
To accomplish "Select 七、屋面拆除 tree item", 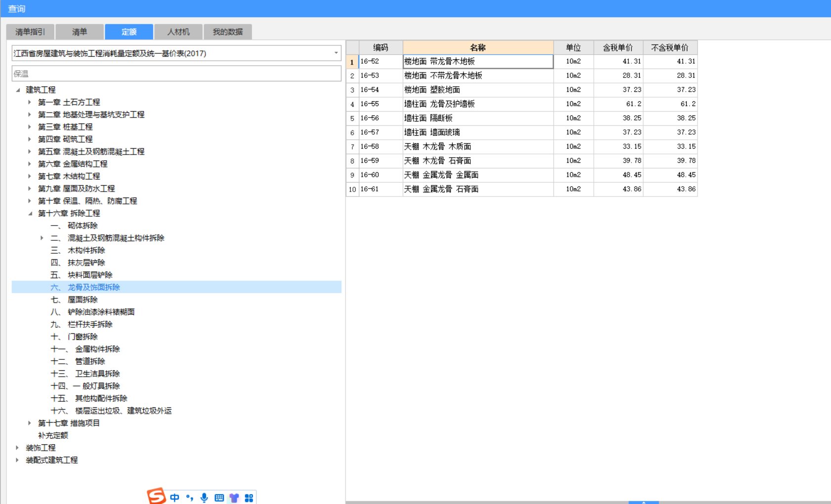I will click(x=74, y=300).
